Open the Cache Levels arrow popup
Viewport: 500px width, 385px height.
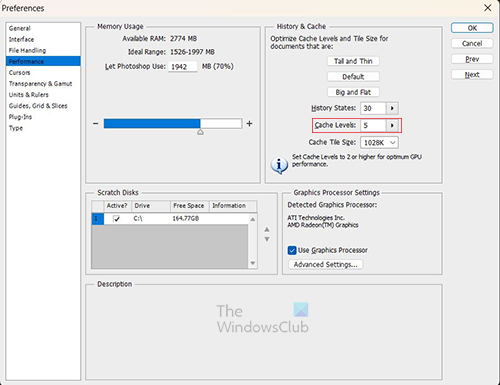tap(392, 125)
